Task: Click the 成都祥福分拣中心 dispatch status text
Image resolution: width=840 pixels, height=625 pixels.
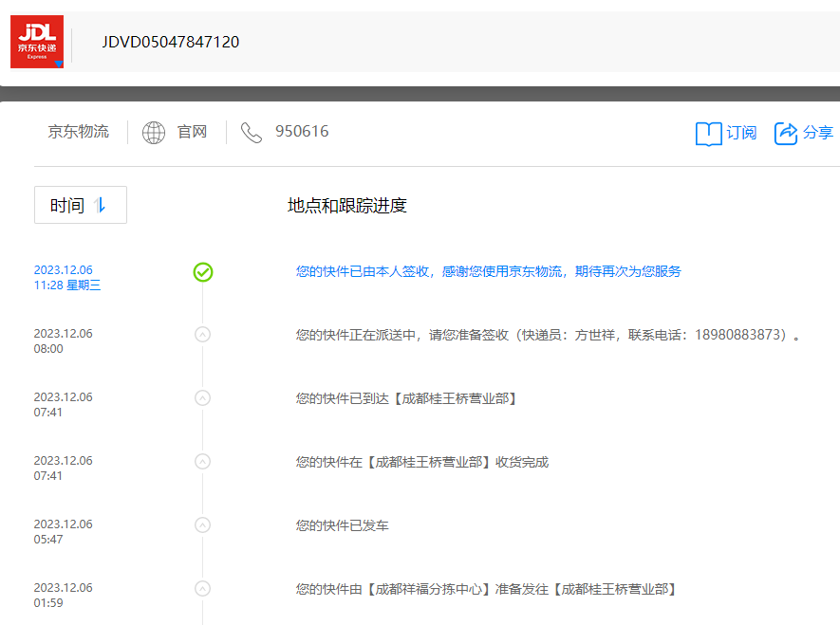Action: 486,589
